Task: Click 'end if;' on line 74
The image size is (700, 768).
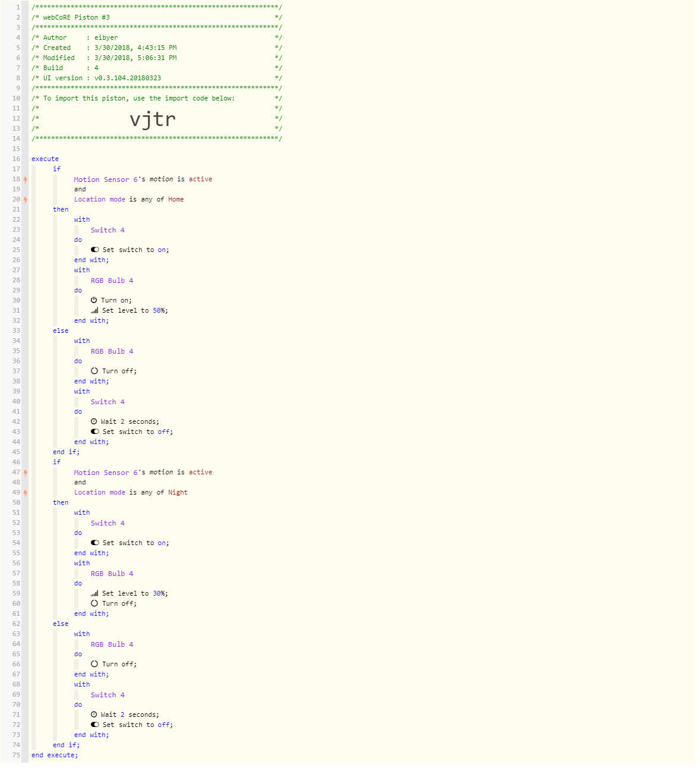Action: click(x=66, y=745)
